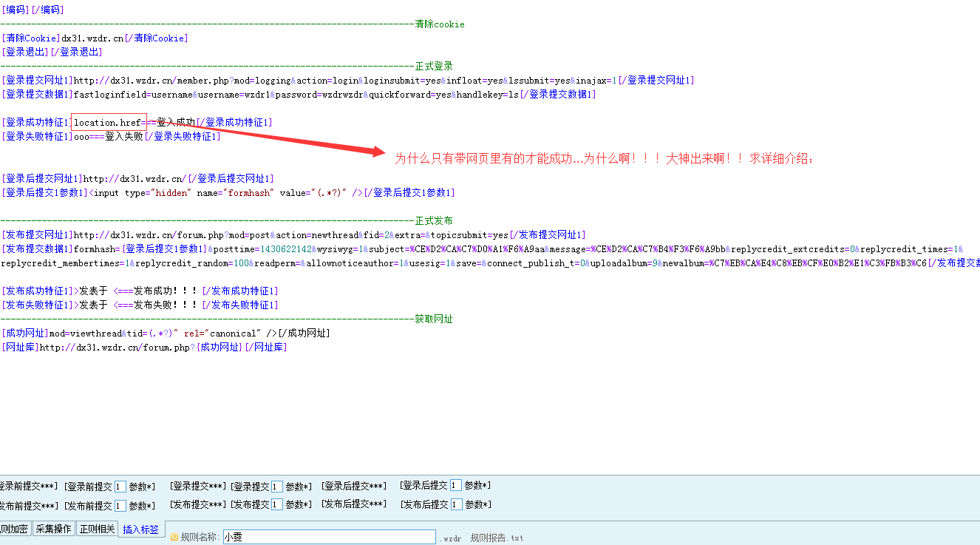This screenshot has width=980, height=545.
Task: Click the number box in 登录前提交 参数
Action: click(120, 487)
